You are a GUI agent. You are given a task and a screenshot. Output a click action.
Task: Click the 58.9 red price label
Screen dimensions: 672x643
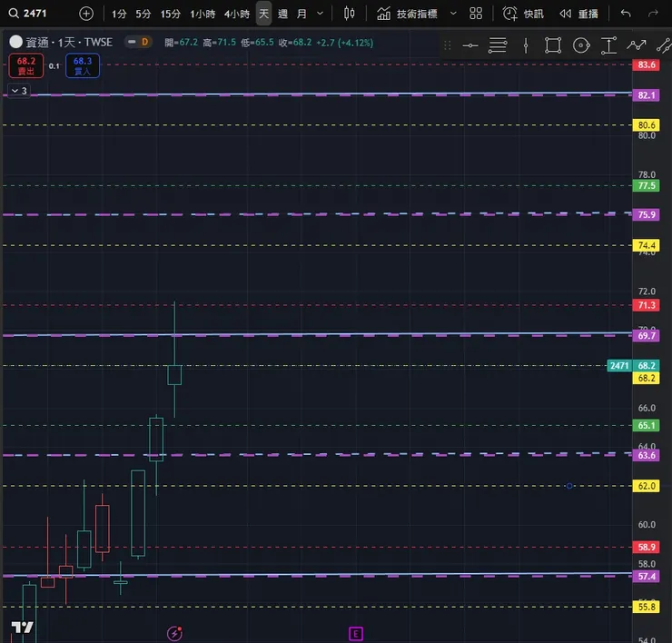pyautogui.click(x=647, y=547)
